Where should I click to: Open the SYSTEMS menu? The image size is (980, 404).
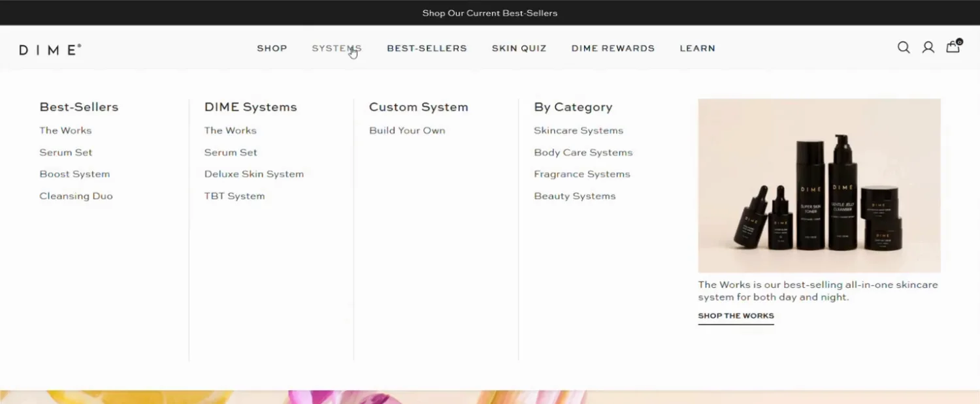point(336,48)
